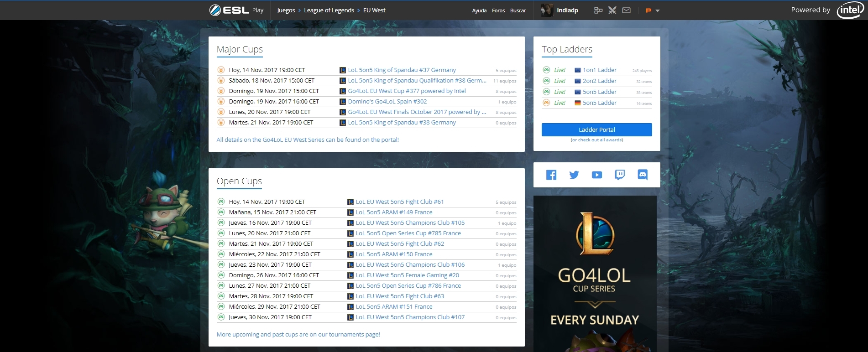The height and width of the screenshot is (352, 868).
Task: Click the orange cup icon for Lunes 20 Nov 19:00
Action: coord(221,112)
